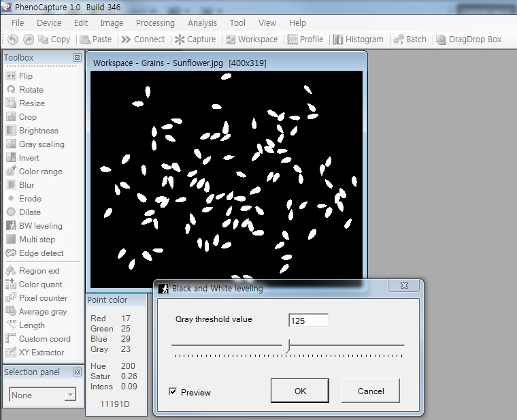Select the Rotate tool
Image resolution: width=517 pixels, height=420 pixels.
(31, 90)
